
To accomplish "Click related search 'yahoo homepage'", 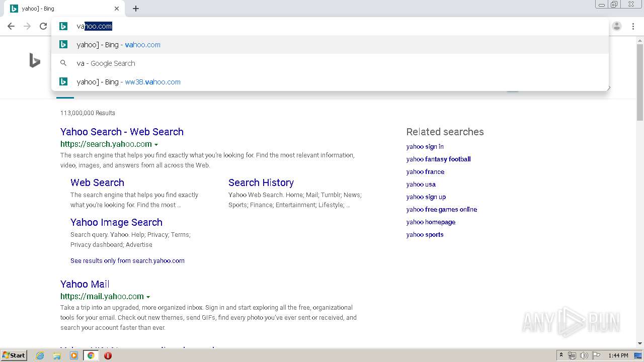I will coord(431,222).
